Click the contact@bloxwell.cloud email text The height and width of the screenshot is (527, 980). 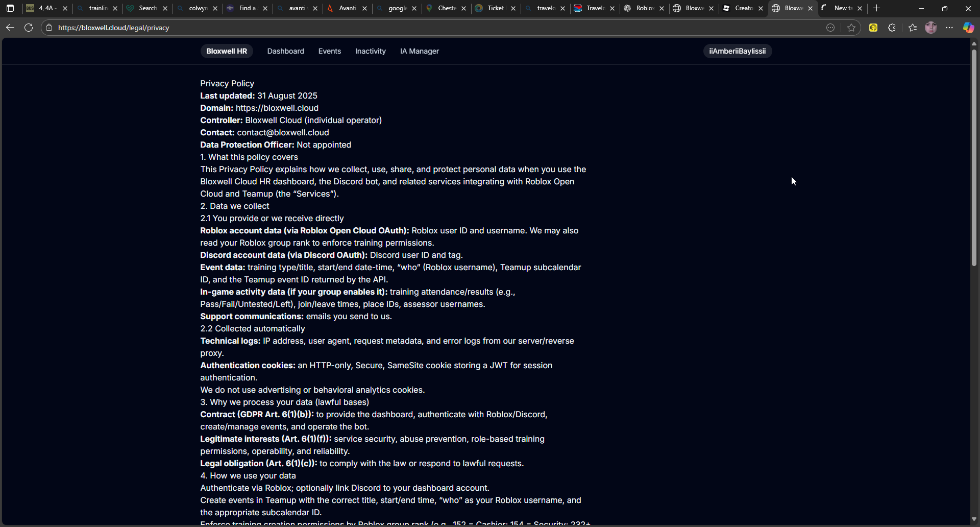pos(283,132)
